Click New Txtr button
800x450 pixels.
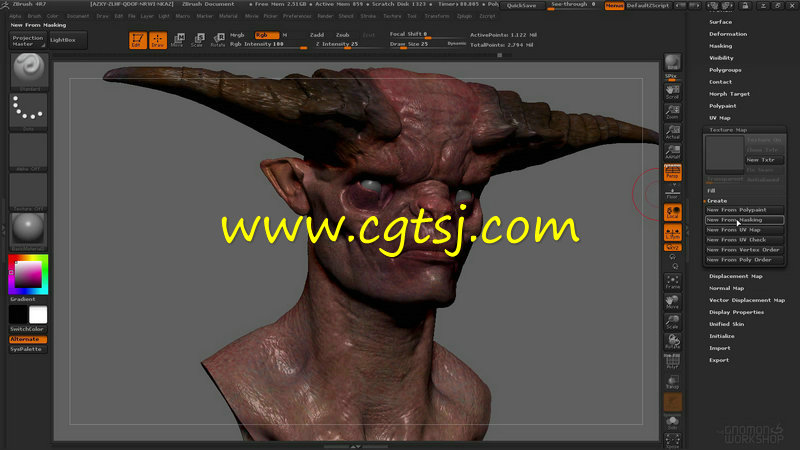click(764, 160)
